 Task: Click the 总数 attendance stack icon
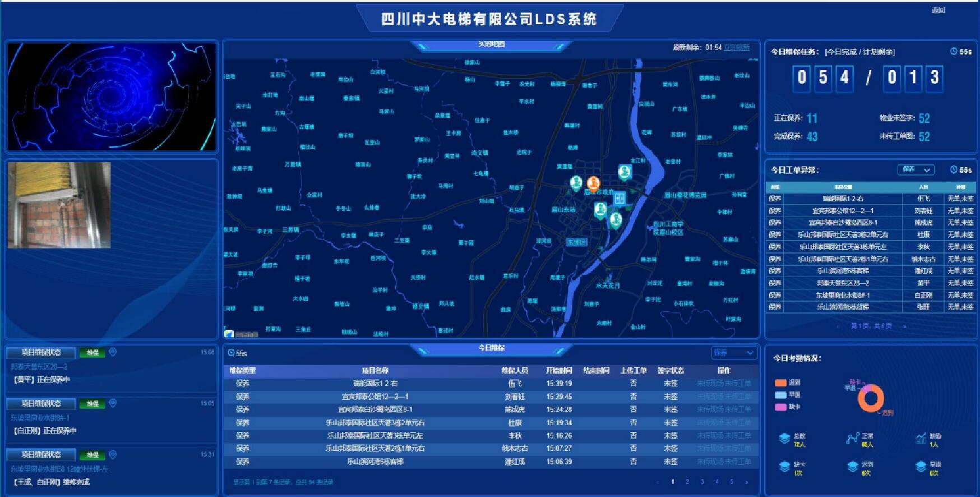(x=785, y=439)
